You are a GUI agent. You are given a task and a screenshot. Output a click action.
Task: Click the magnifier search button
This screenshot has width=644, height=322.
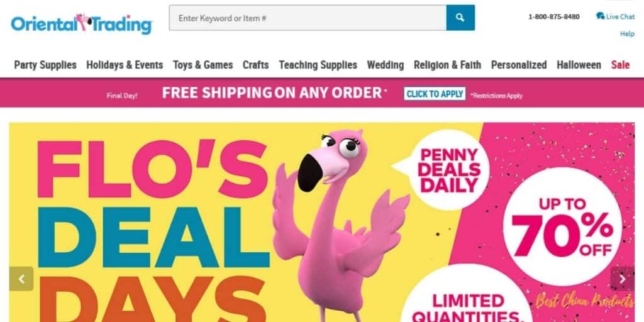(x=460, y=18)
